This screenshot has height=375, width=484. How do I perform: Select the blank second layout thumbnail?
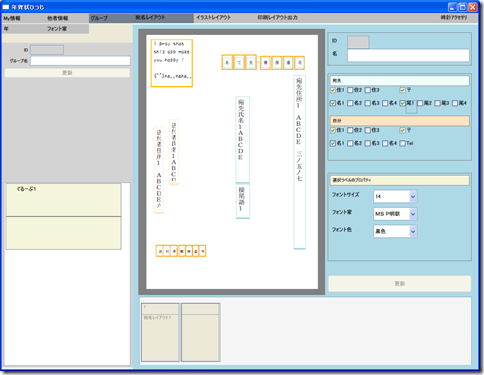pyautogui.click(x=201, y=332)
